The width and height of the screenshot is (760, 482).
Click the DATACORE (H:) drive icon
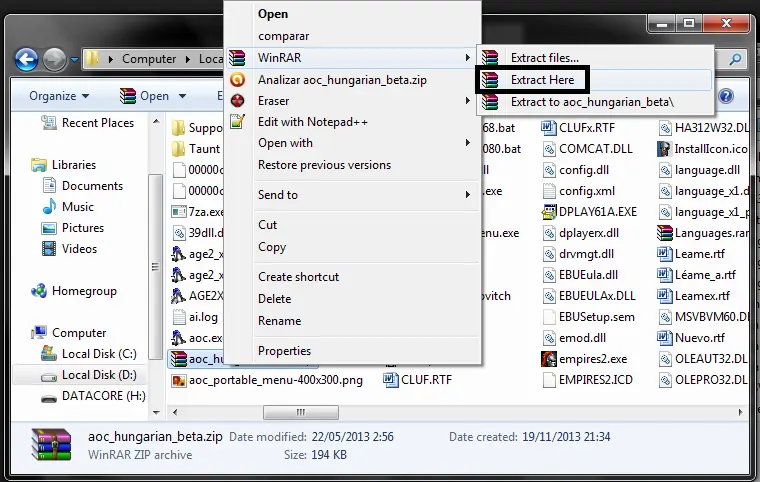click(x=49, y=398)
